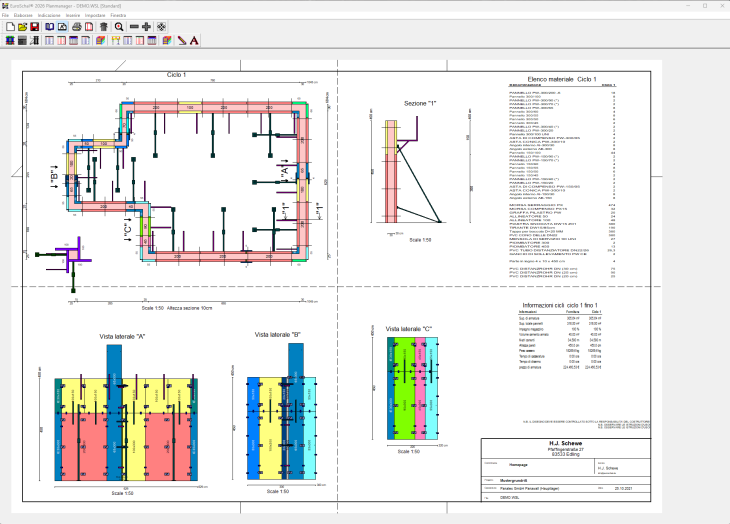Screen dimensions: 730x524
Task: Open the Indicazione menu
Action: pos(49,15)
